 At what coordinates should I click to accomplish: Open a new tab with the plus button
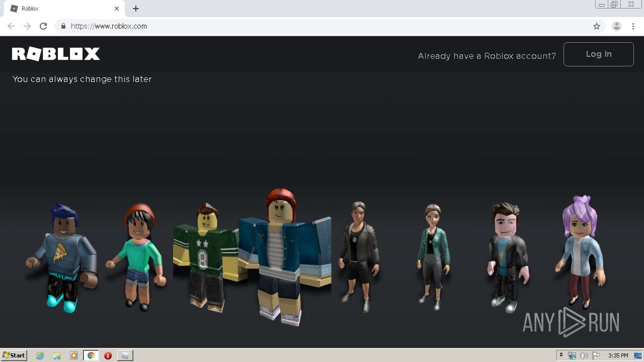click(136, 9)
